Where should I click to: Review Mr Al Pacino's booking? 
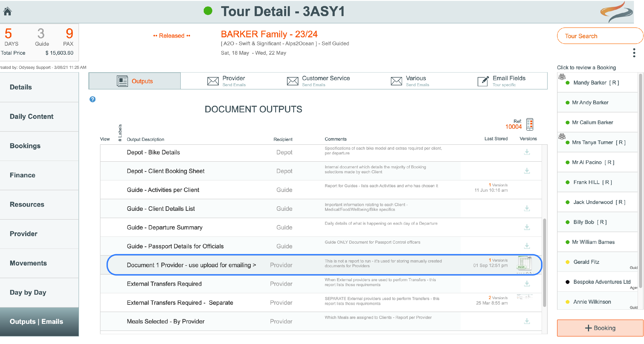click(x=597, y=162)
